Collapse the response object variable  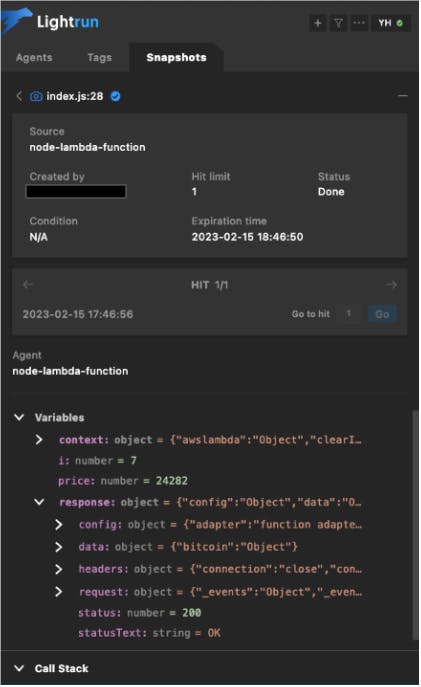(x=39, y=503)
